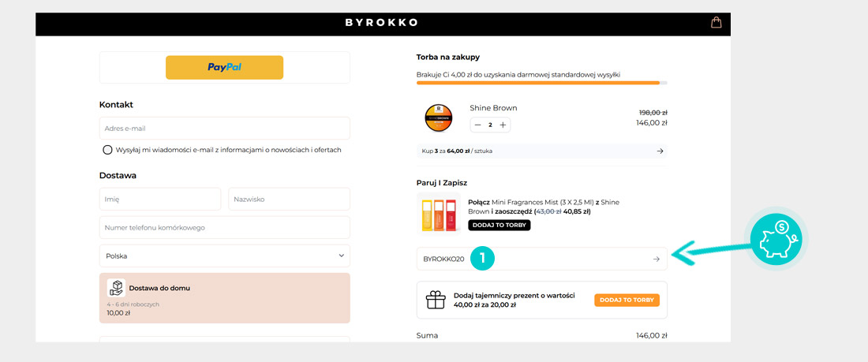The height and width of the screenshot is (362, 868).
Task: Pay with the PayPal button
Action: (x=224, y=67)
